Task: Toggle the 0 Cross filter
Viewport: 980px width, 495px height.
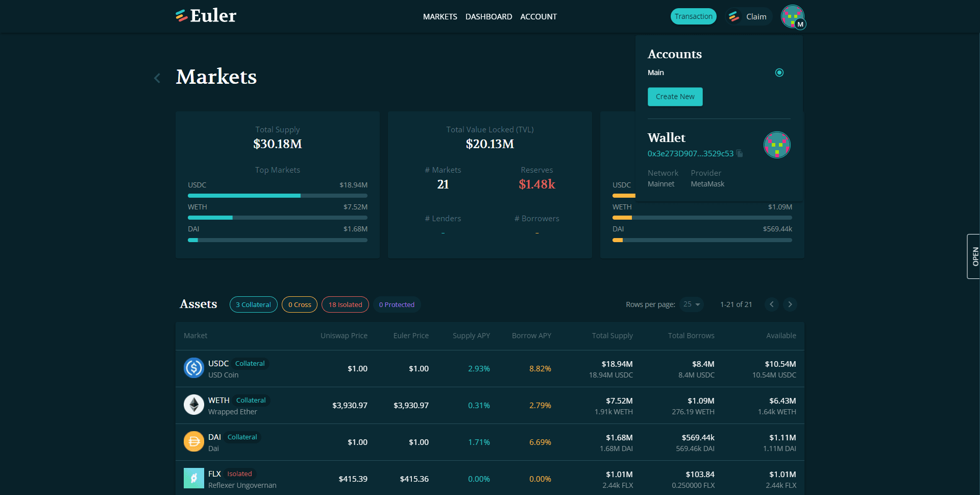Action: [300, 304]
